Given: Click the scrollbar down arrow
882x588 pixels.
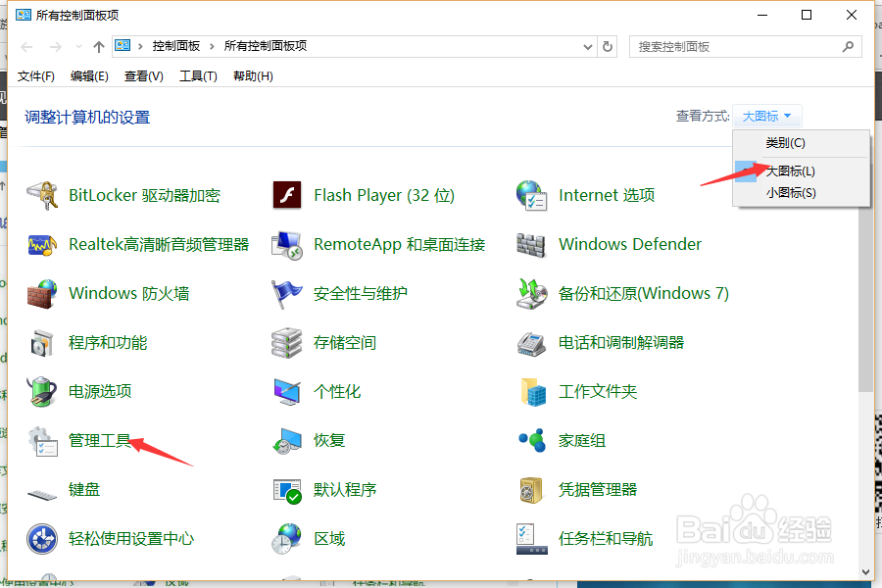Looking at the screenshot, I should click(x=865, y=572).
